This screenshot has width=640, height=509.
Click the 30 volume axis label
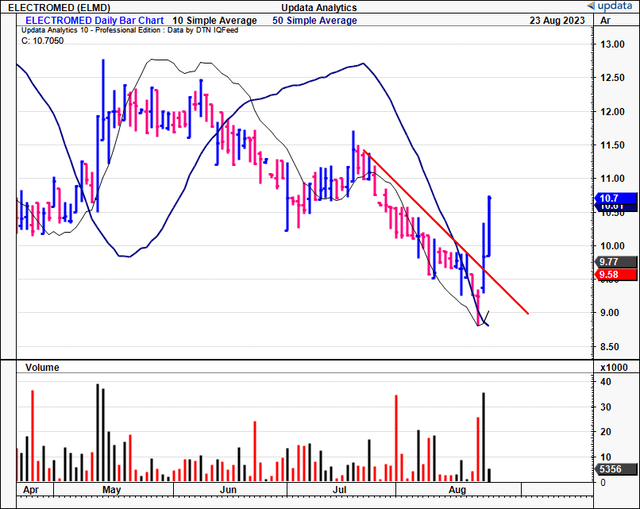pos(606,407)
